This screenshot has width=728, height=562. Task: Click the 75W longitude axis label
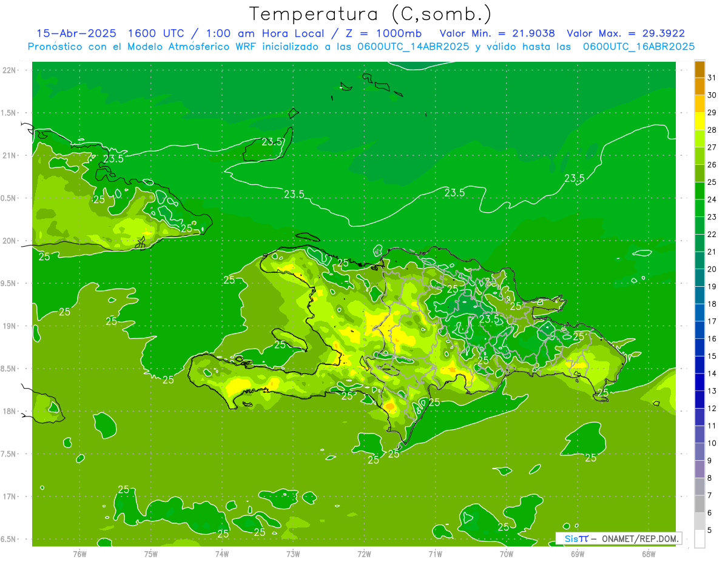click(150, 554)
